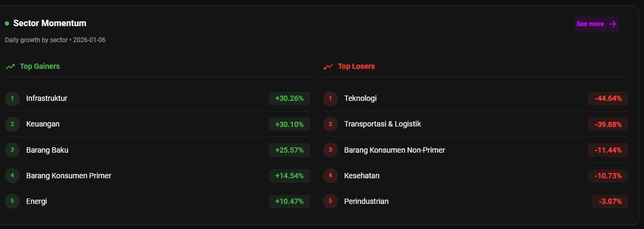Click the -10.73% badge for Kesehatan
644x229 pixels.
[x=608, y=176]
